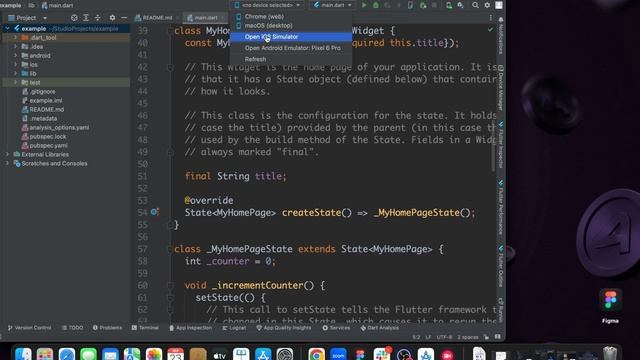
Task: Open App Store from the Dock
Action: 263,354
